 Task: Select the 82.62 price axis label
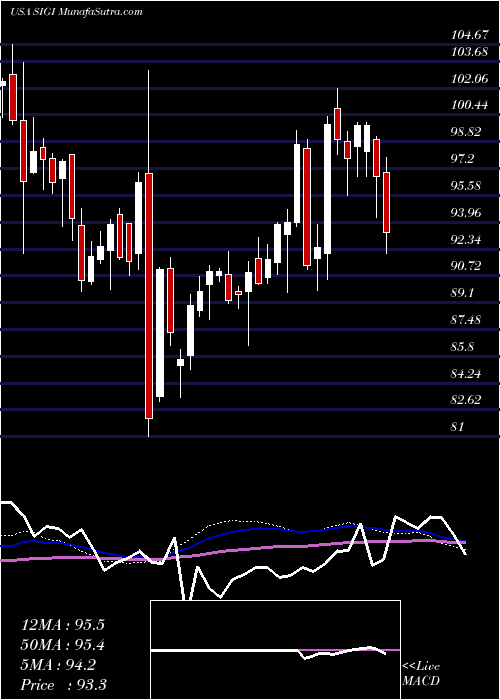tap(467, 400)
